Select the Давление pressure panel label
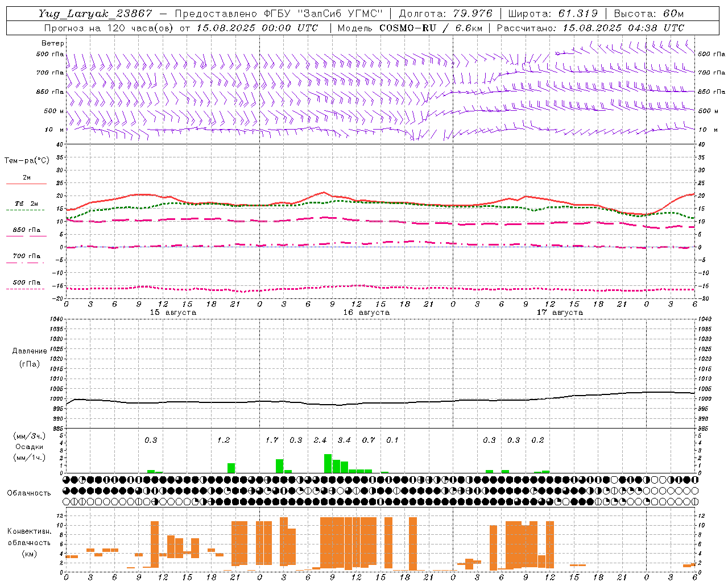Screen dimensions: 728x582 [30, 351]
